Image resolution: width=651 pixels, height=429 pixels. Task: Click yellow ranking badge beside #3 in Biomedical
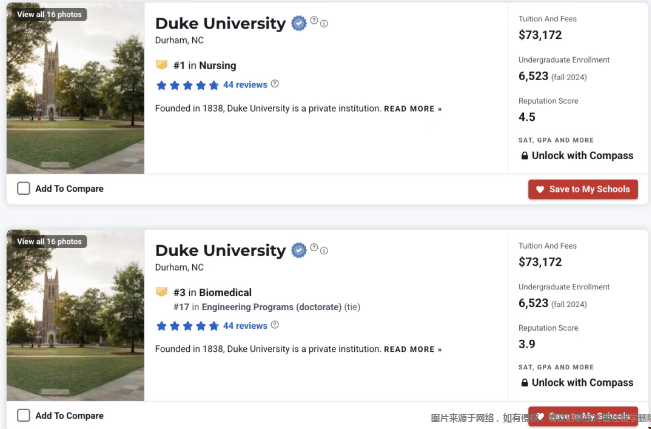coord(162,292)
